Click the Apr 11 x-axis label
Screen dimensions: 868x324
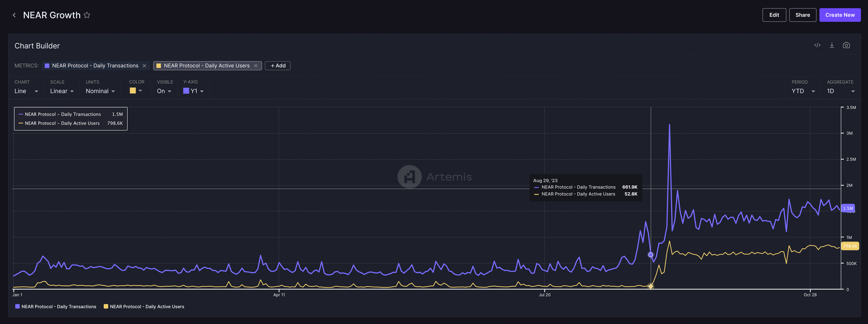[279, 295]
